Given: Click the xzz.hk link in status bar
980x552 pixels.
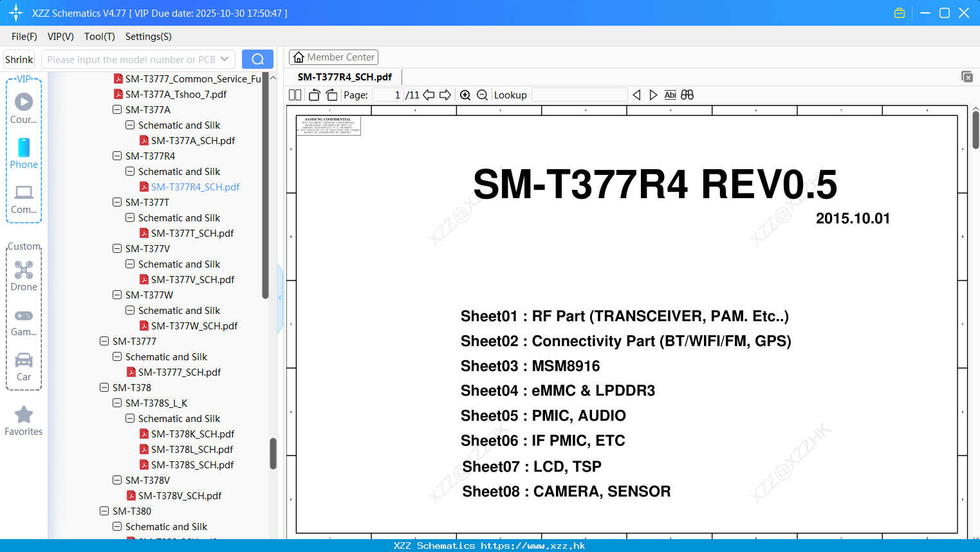Looking at the screenshot, I should pyautogui.click(x=533, y=546).
